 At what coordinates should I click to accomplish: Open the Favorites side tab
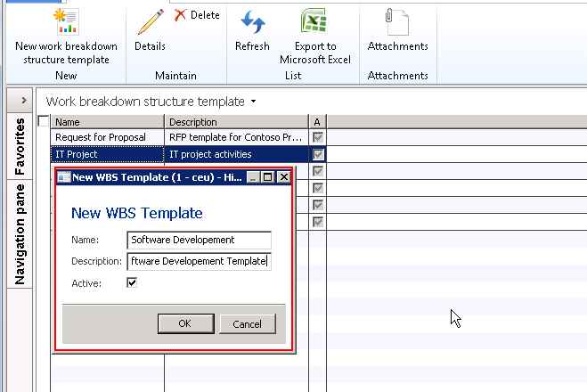(x=19, y=145)
